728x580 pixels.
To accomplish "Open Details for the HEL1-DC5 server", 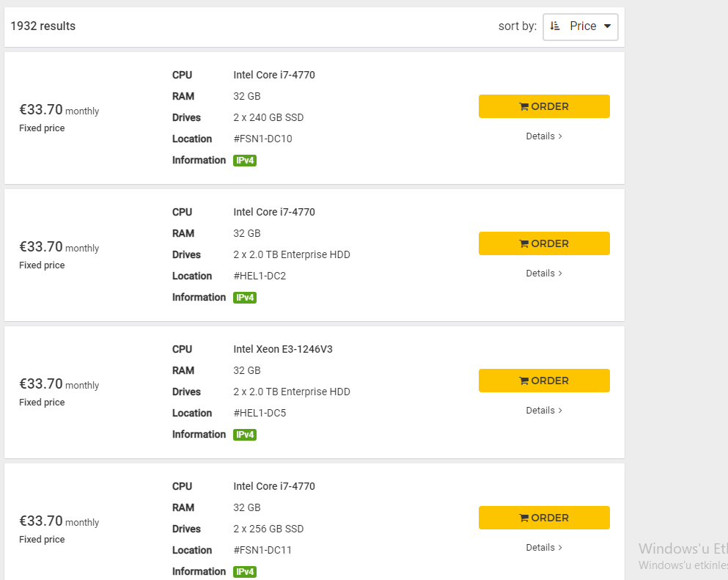I will pos(544,410).
